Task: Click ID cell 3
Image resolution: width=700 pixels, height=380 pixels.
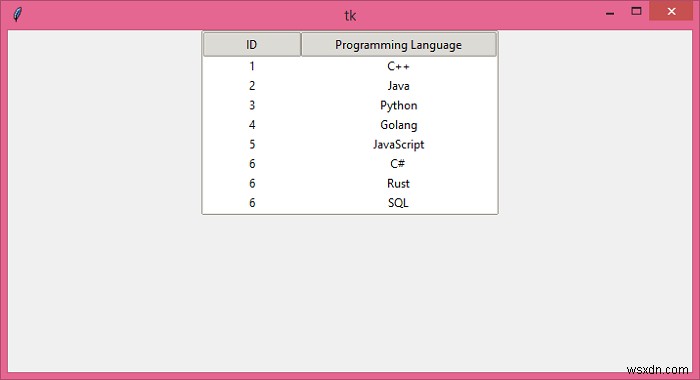Action: pyautogui.click(x=252, y=105)
